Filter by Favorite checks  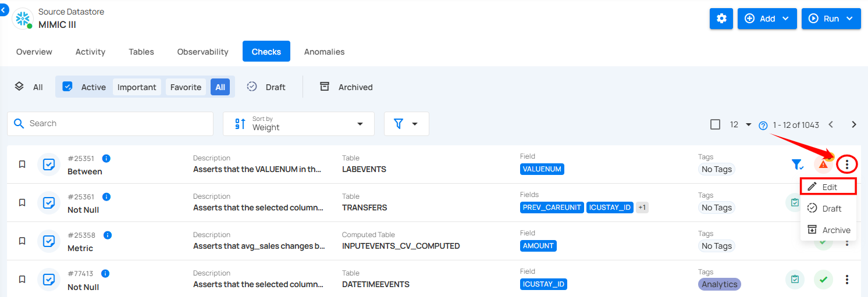click(x=186, y=87)
